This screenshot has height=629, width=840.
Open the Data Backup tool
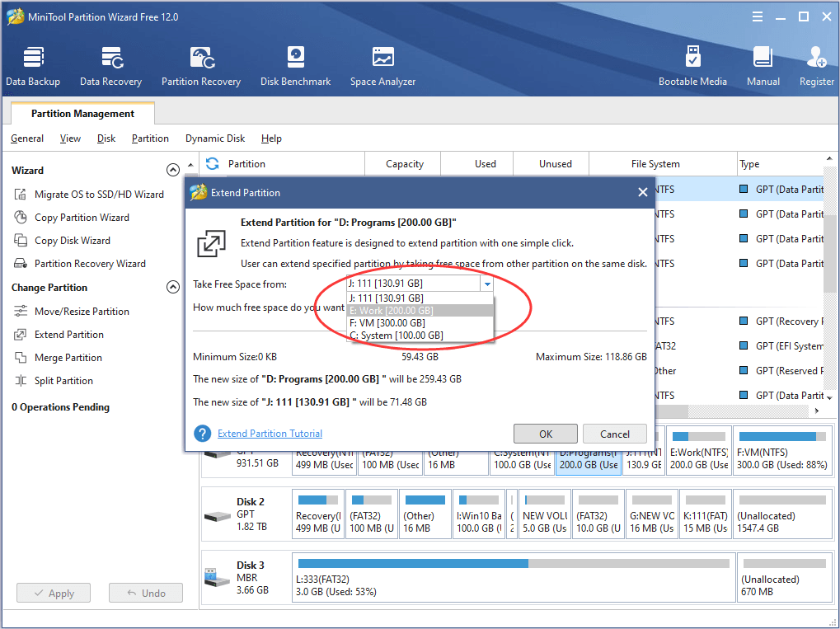[33, 66]
